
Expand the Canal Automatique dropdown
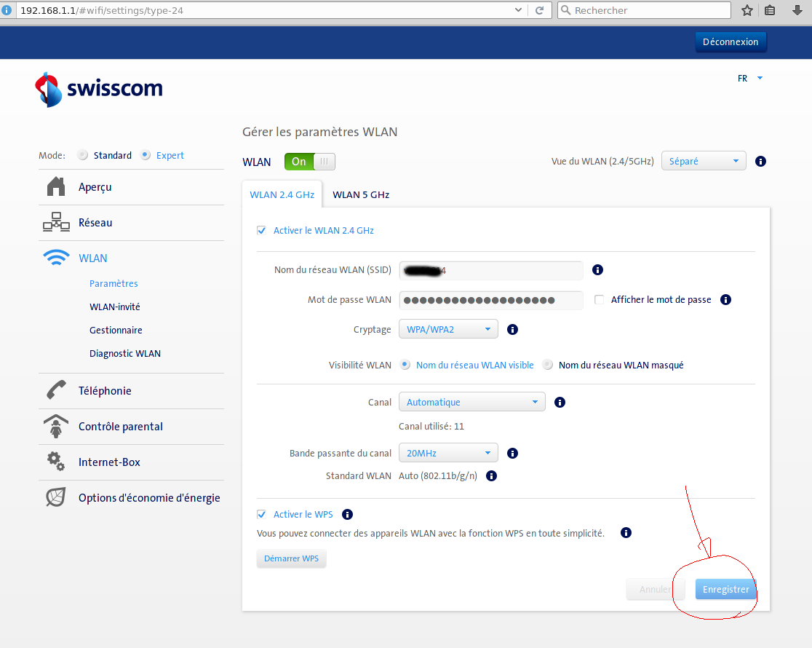[x=471, y=402]
